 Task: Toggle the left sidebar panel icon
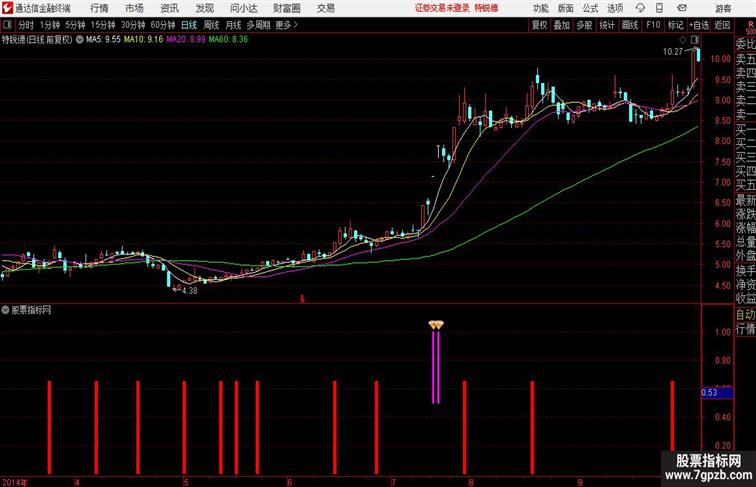(x=7, y=25)
